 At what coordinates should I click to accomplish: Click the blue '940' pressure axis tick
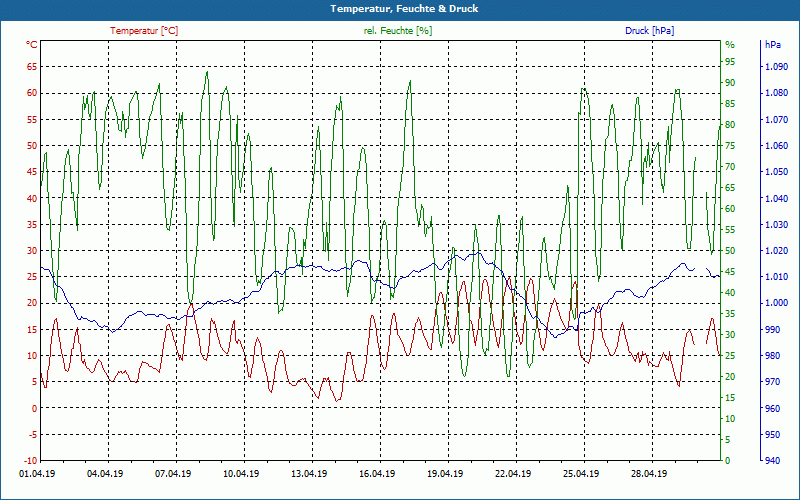pyautogui.click(x=772, y=461)
